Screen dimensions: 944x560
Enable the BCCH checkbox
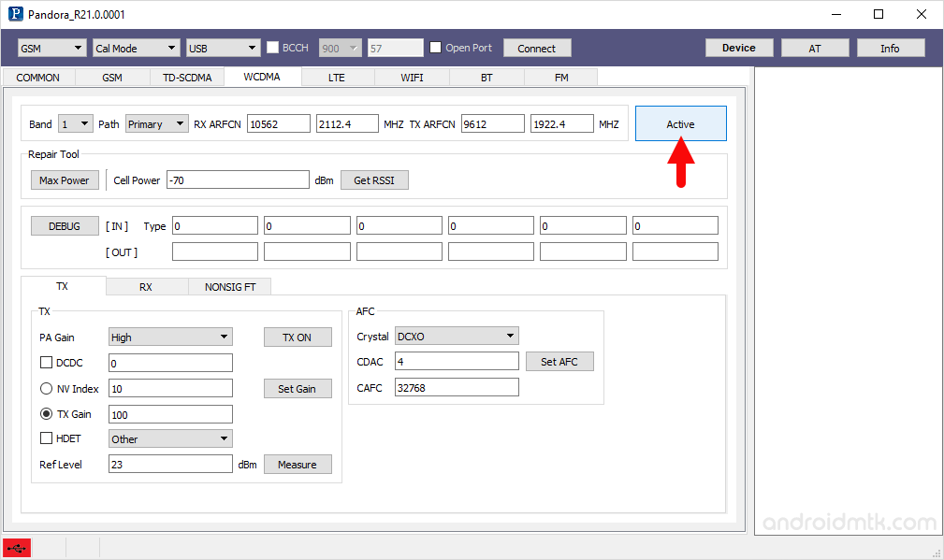tap(273, 48)
